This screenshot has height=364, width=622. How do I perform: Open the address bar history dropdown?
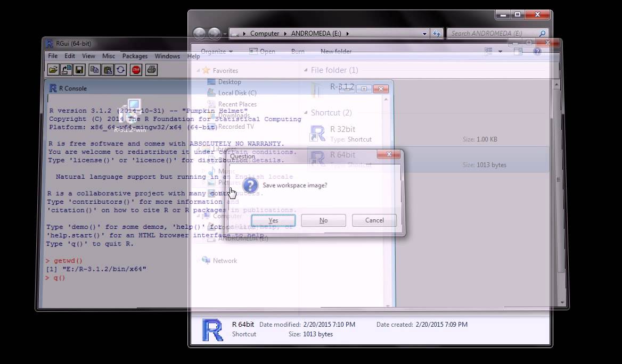424,34
